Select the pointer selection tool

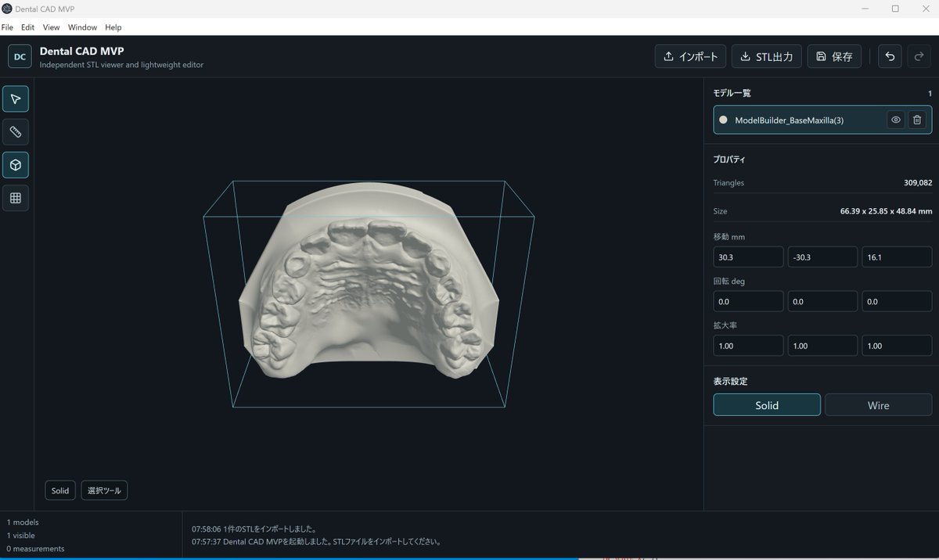click(x=16, y=99)
